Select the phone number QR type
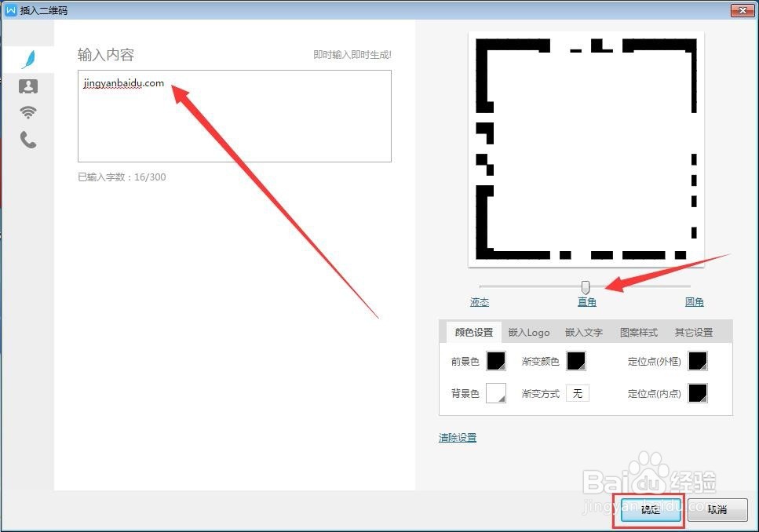759x532 pixels. [28, 140]
